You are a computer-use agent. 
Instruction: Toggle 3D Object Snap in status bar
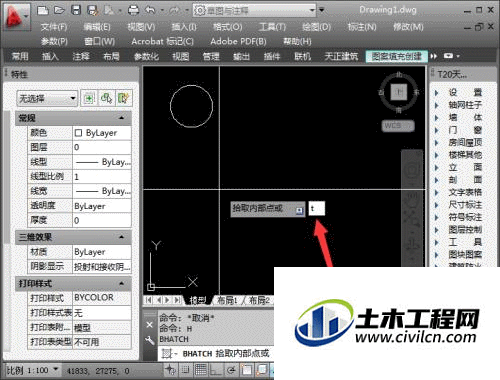click(x=262, y=370)
